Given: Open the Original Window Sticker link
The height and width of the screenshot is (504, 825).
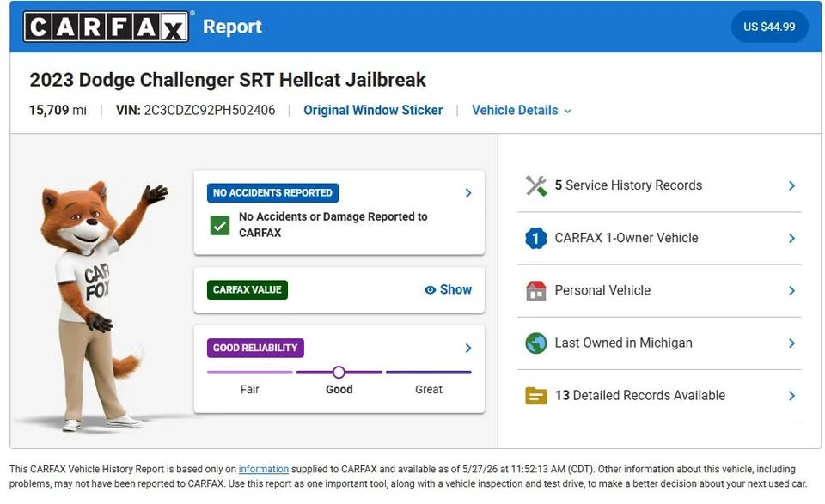Looking at the screenshot, I should 373,111.
